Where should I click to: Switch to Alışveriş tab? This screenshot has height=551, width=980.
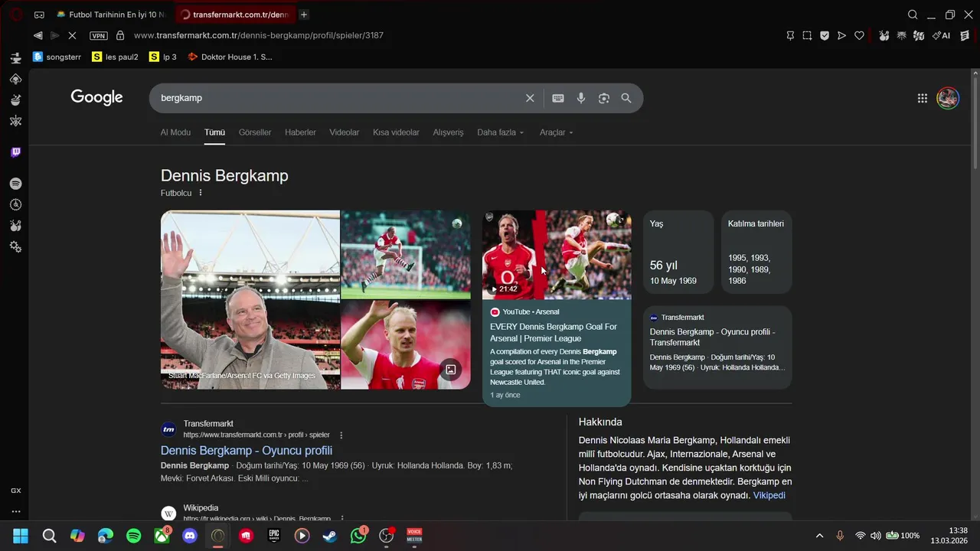(448, 132)
